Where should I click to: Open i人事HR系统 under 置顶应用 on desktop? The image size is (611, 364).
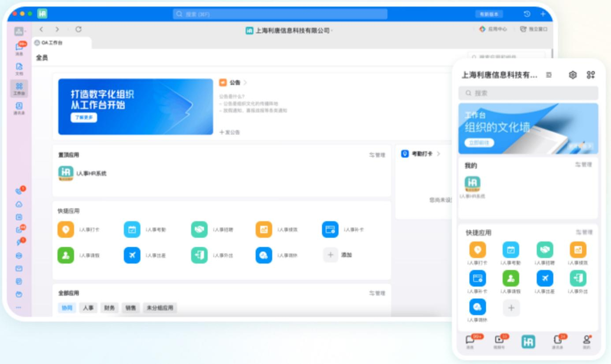point(66,174)
